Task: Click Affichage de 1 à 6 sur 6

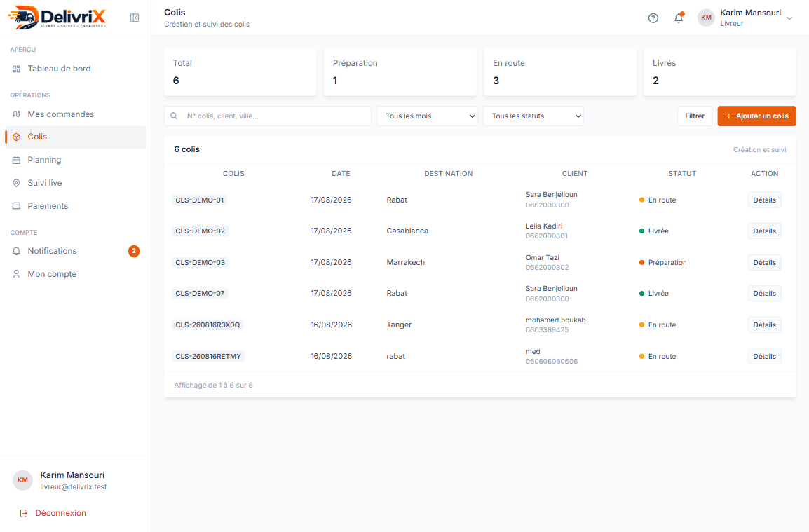Action: click(x=214, y=386)
